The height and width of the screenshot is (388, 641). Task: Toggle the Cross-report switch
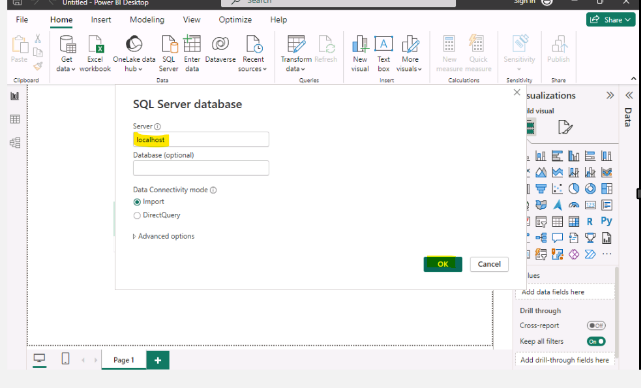coord(596,325)
